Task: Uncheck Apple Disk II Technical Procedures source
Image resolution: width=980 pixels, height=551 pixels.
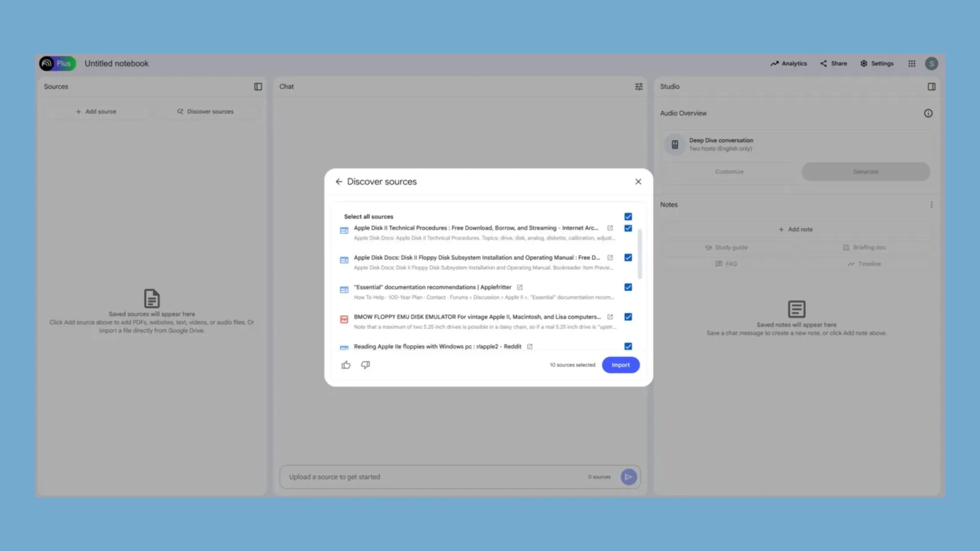Action: click(628, 228)
